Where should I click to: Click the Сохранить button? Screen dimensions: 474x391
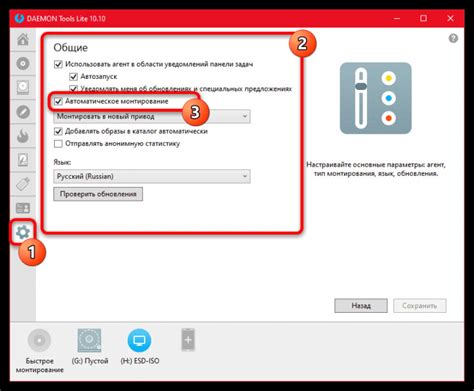(420, 306)
